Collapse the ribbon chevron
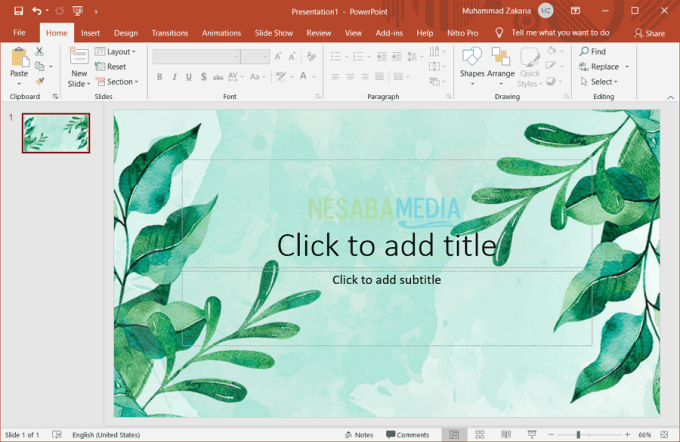This screenshot has width=680, height=442. [670, 97]
